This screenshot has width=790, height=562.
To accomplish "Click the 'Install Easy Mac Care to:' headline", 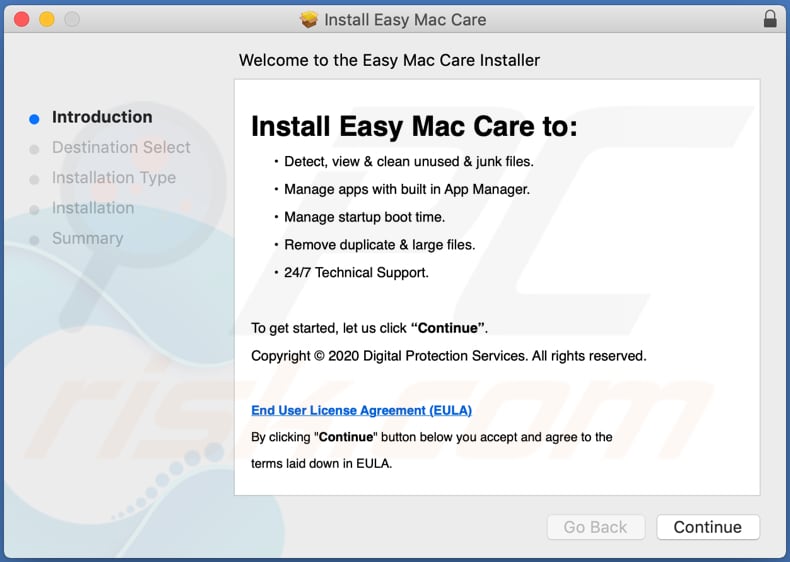I will tap(414, 126).
